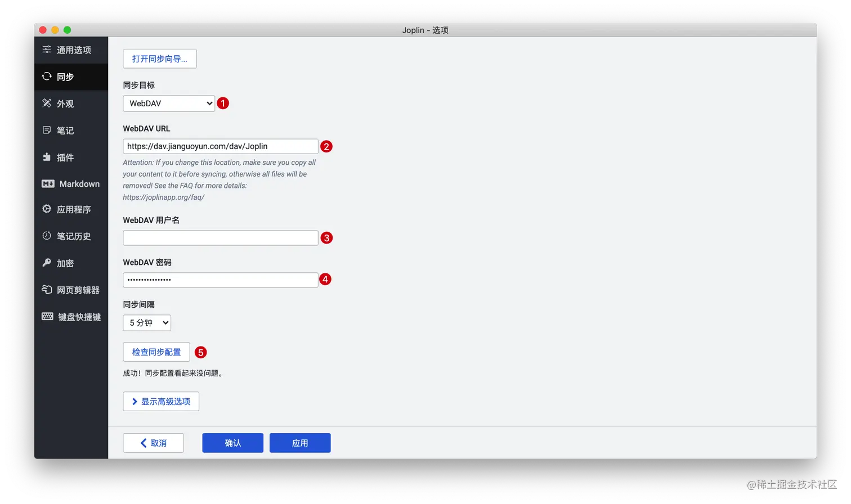Click the WebDAV URL input field

click(x=221, y=146)
